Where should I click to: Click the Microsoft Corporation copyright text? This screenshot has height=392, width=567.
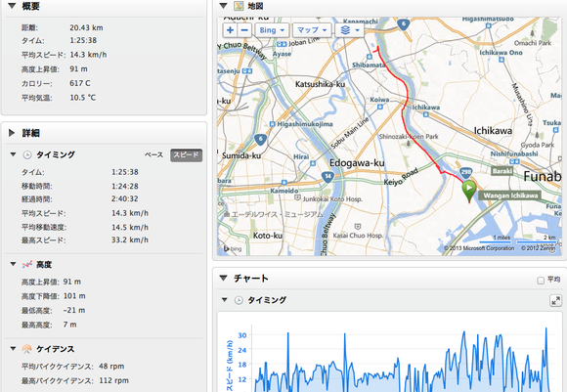pyautogui.click(x=479, y=248)
